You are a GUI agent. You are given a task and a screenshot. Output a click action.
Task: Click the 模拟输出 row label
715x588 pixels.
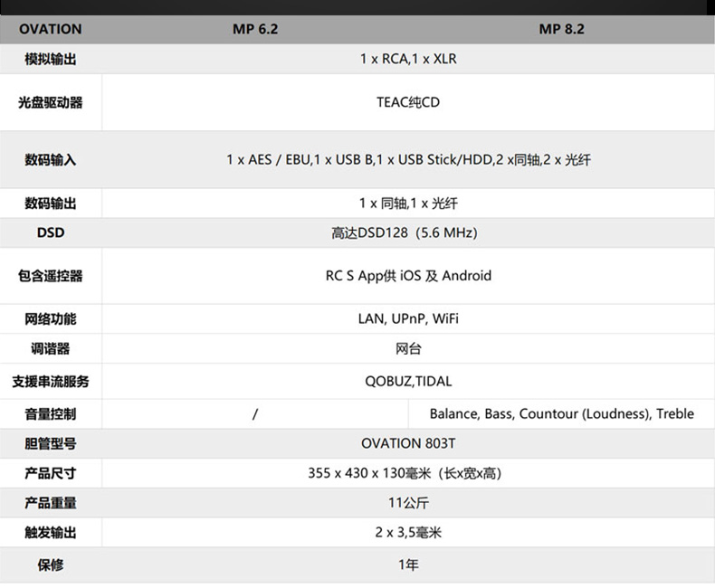point(50,60)
